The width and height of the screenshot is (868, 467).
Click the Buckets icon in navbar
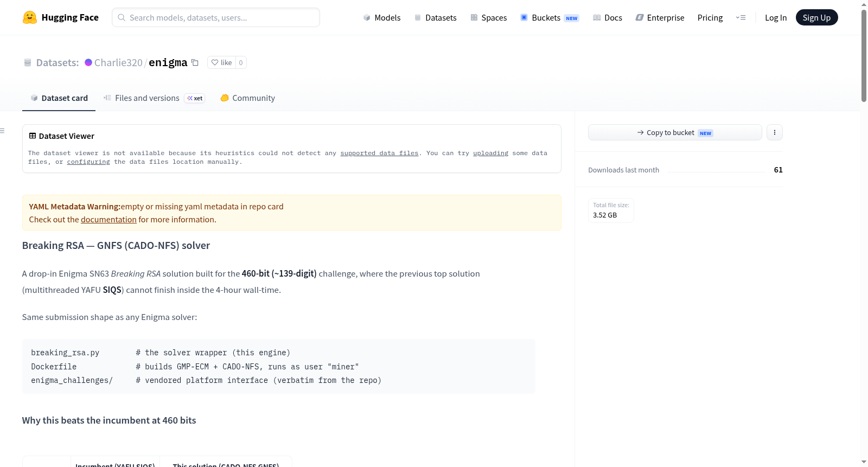pyautogui.click(x=524, y=17)
